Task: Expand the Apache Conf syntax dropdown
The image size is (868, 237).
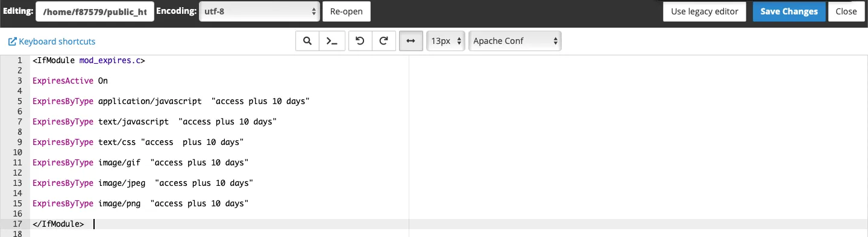Action: coord(515,41)
